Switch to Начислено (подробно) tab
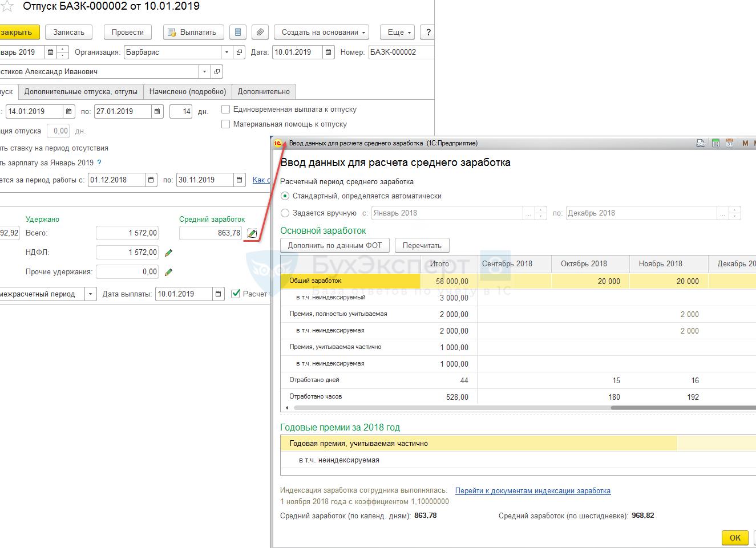The width and height of the screenshot is (756, 548). (188, 91)
